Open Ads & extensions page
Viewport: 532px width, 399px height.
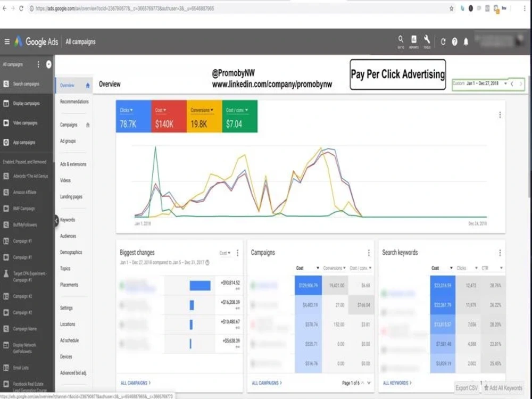pyautogui.click(x=73, y=164)
